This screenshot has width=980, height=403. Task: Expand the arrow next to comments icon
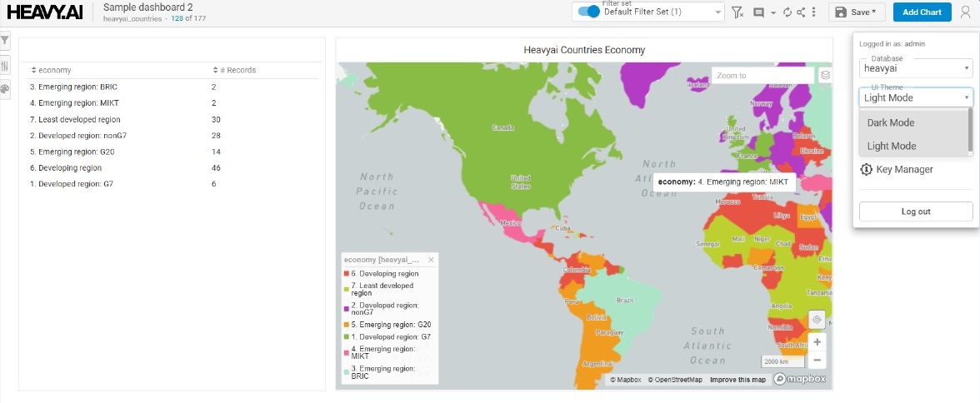(773, 12)
